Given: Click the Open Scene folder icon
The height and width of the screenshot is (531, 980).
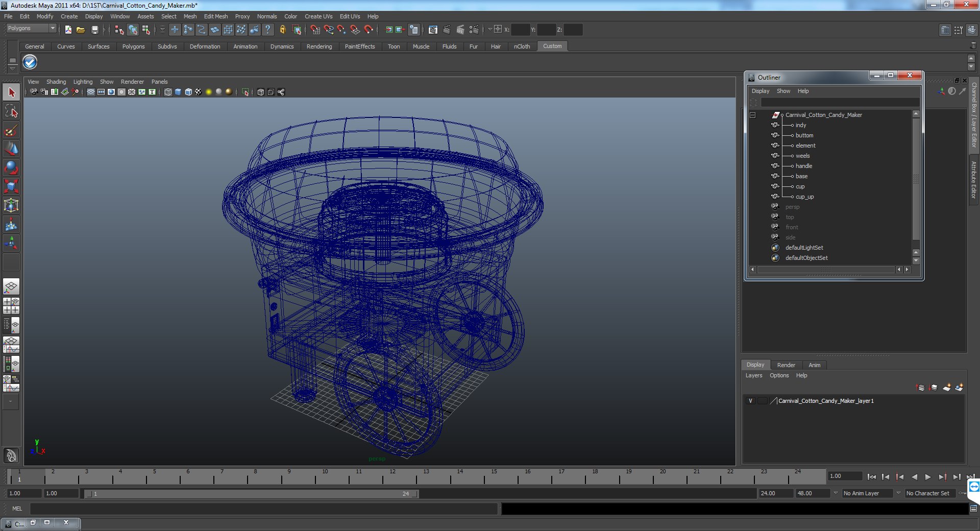Looking at the screenshot, I should [81, 30].
